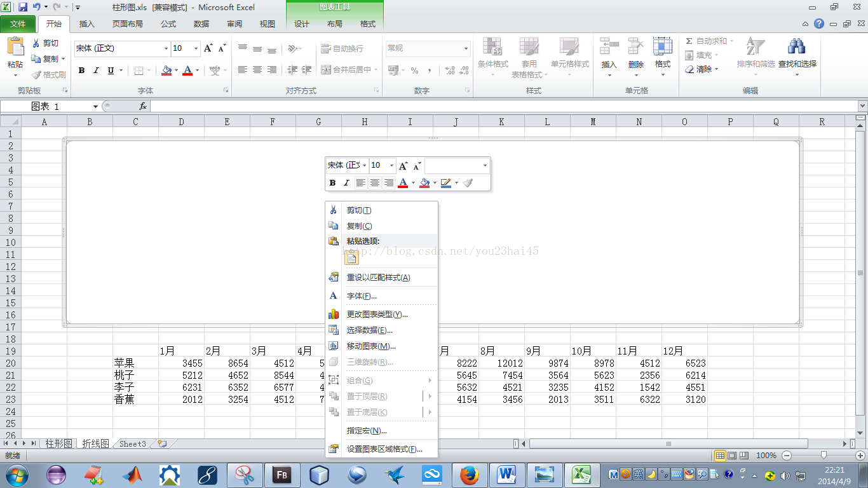Click the ribbon fill color paint bucket

(166, 71)
